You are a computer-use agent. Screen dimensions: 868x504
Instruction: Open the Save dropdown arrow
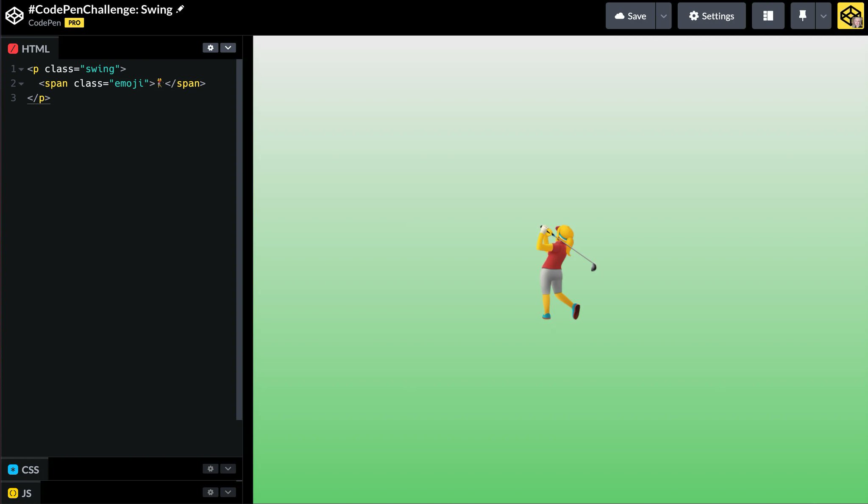click(664, 16)
